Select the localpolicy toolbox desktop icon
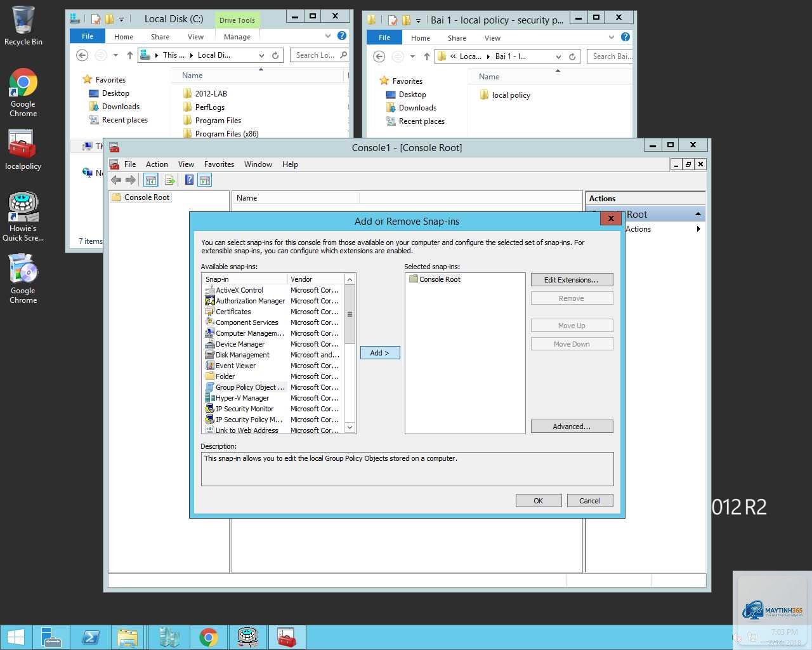The height and width of the screenshot is (650, 812). click(23, 150)
